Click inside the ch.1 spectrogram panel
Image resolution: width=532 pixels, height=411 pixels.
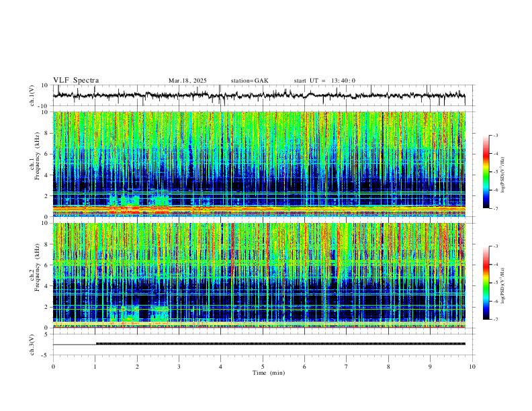tap(259, 164)
